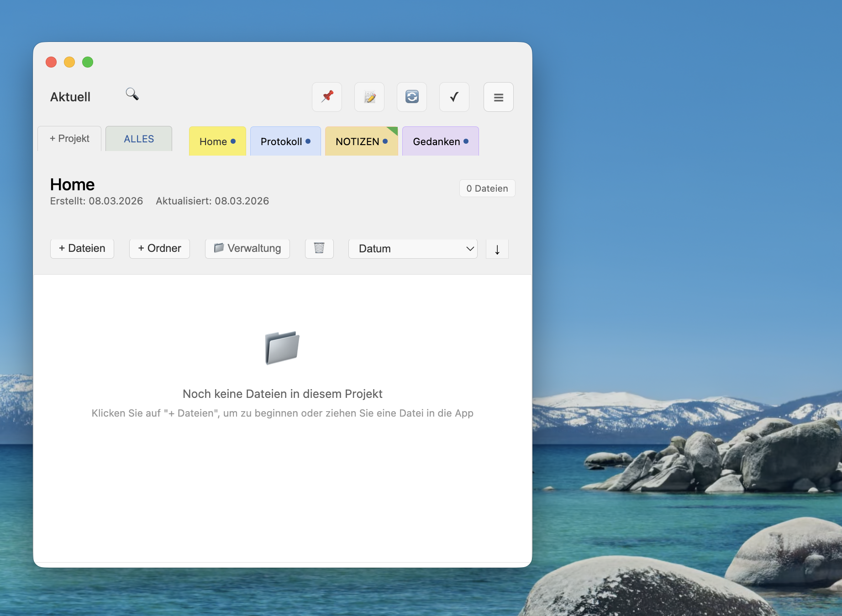Click the trash can icon button
842x616 pixels.
click(319, 248)
